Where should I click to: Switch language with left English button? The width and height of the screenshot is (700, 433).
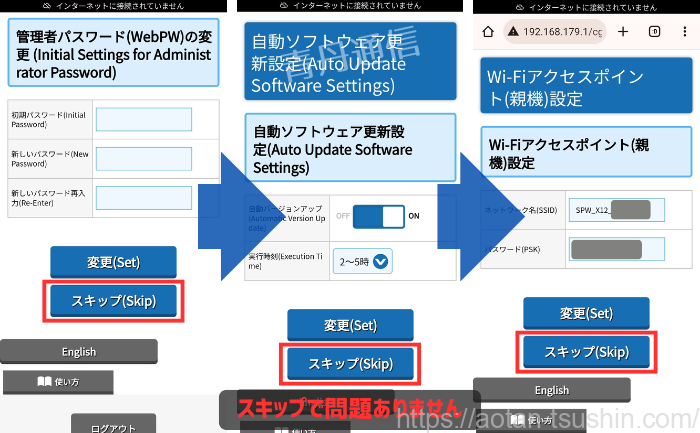(78, 352)
